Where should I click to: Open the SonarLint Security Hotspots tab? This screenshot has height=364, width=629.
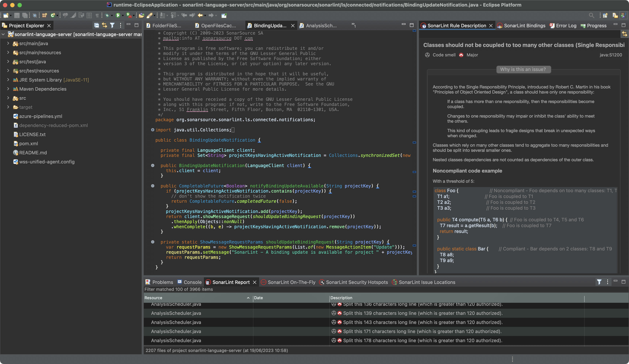click(354, 282)
